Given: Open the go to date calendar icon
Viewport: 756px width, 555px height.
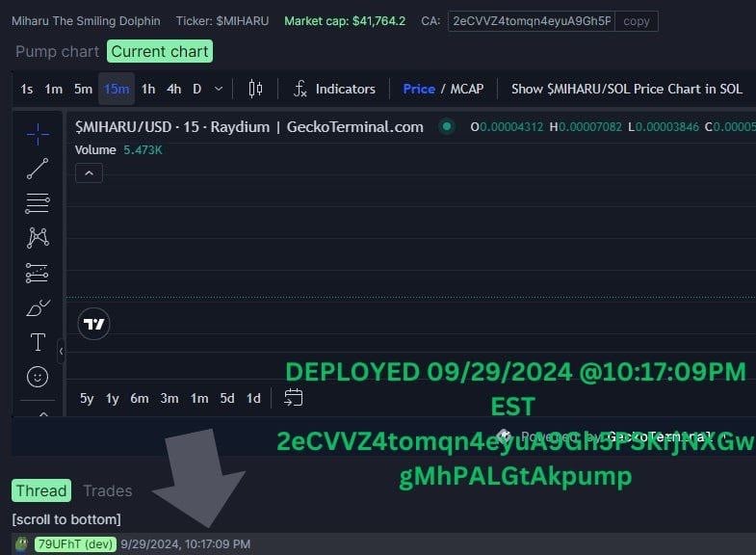Looking at the screenshot, I should tap(293, 398).
